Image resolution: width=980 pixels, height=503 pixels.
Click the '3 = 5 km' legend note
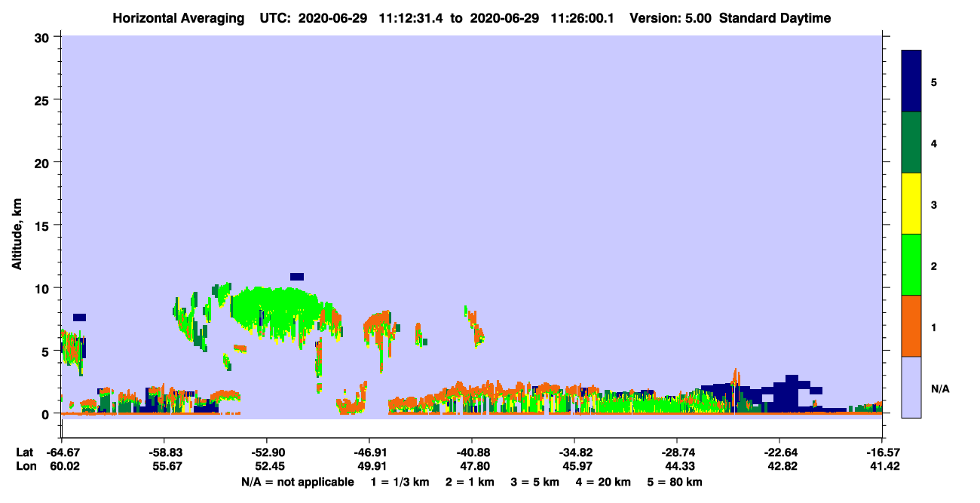(536, 482)
